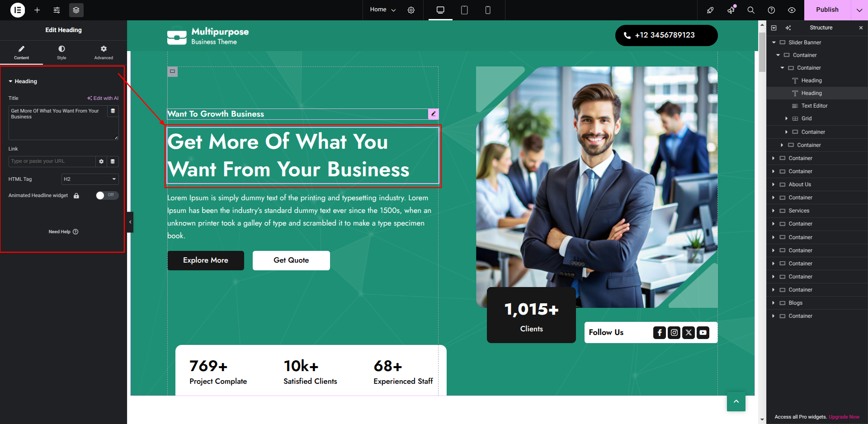Preview changes with eye icon
Image resolution: width=868 pixels, height=424 pixels.
[792, 10]
